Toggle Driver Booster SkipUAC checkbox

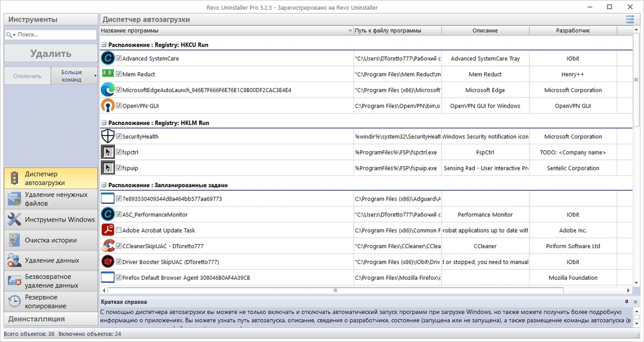pyautogui.click(x=119, y=262)
